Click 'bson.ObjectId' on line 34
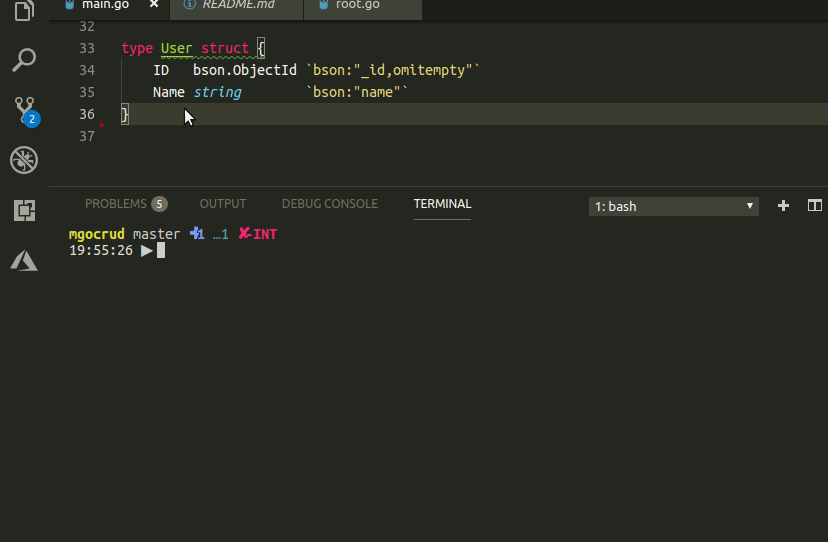Viewport: 828px width, 542px height. 244,70
